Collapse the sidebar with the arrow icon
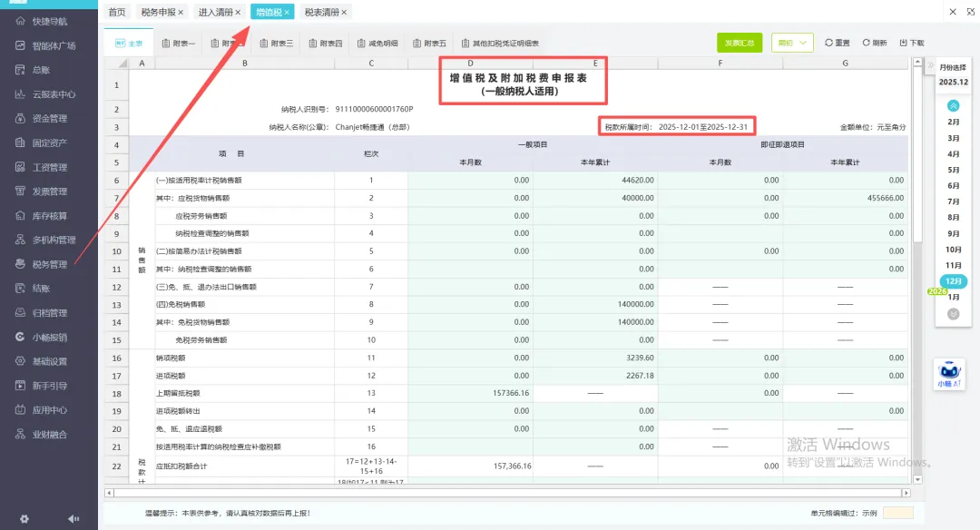This screenshot has width=980, height=530. coord(73,519)
